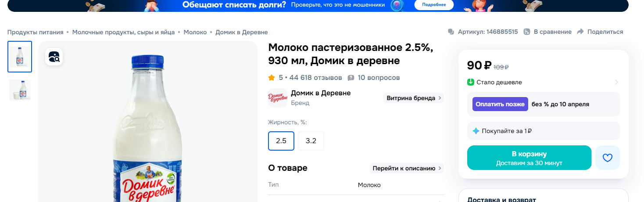Open the Молоко breadcrumb category
This screenshot has width=644, height=202.
195,32
